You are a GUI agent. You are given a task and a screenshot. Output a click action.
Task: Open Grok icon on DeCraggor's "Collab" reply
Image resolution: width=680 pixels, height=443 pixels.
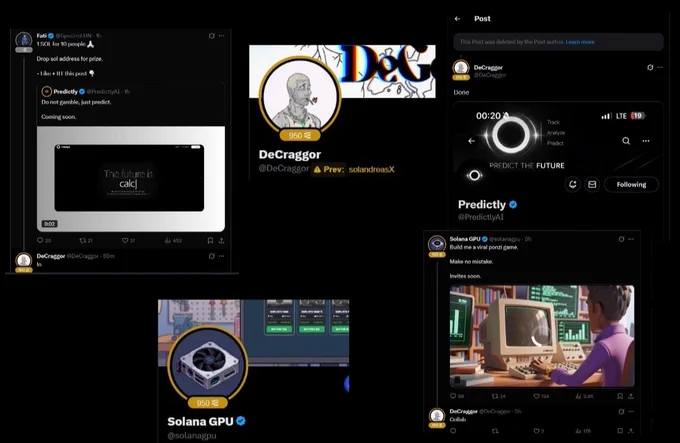[621, 411]
